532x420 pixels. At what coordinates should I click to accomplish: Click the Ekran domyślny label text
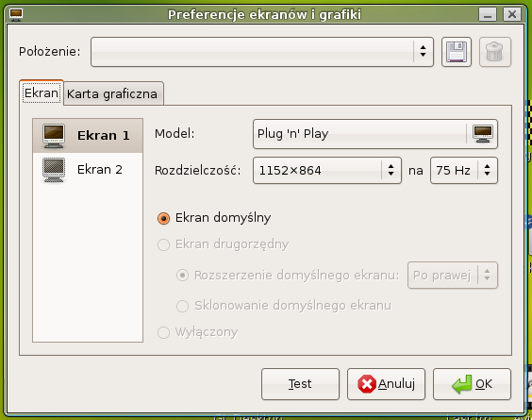click(x=223, y=218)
